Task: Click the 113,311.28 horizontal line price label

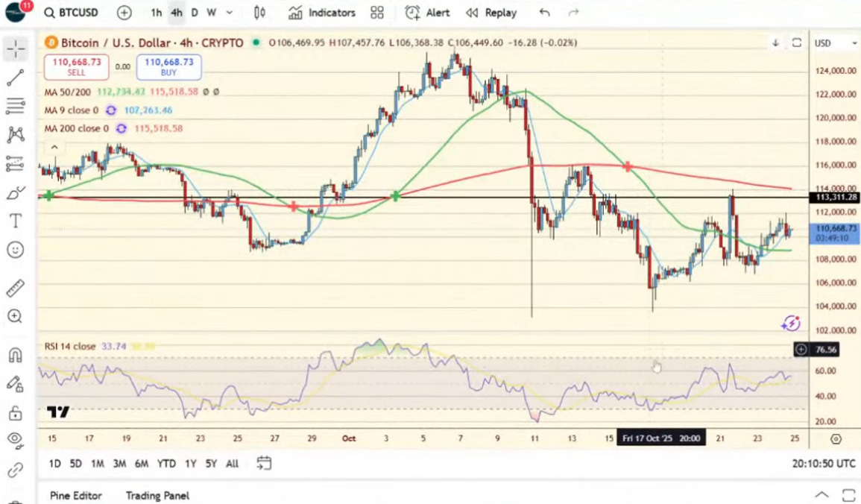Action: click(x=836, y=197)
